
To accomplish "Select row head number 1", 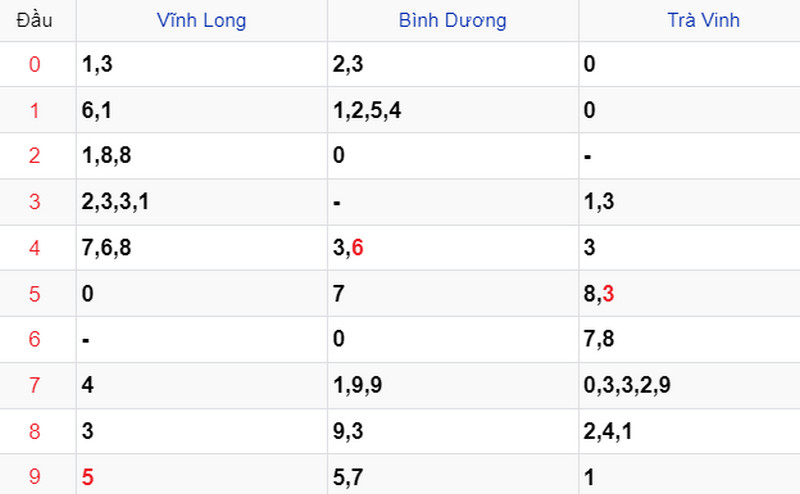I will 34,110.
